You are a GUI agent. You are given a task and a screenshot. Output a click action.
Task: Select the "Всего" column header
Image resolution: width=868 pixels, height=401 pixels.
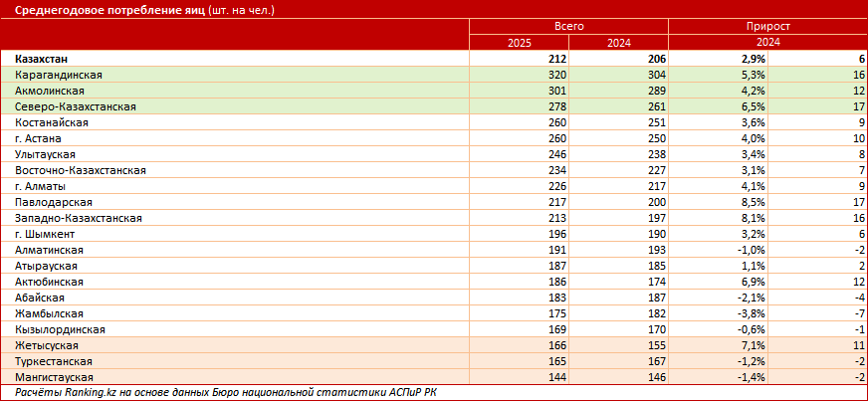[569, 27]
